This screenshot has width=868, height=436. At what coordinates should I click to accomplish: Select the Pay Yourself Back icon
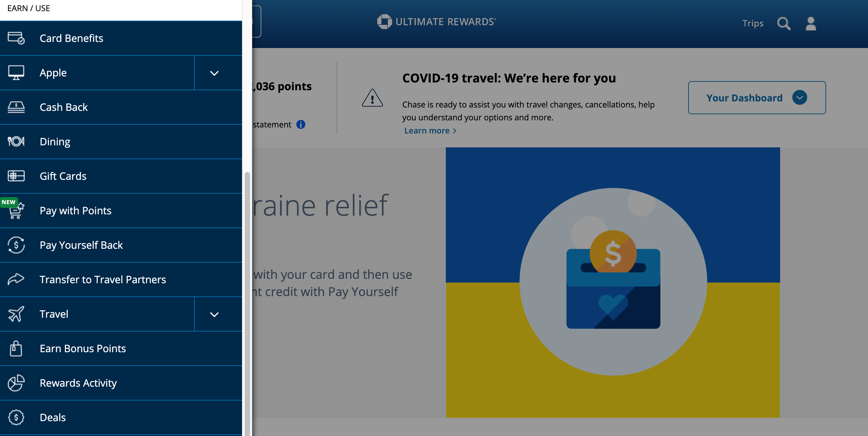click(16, 245)
